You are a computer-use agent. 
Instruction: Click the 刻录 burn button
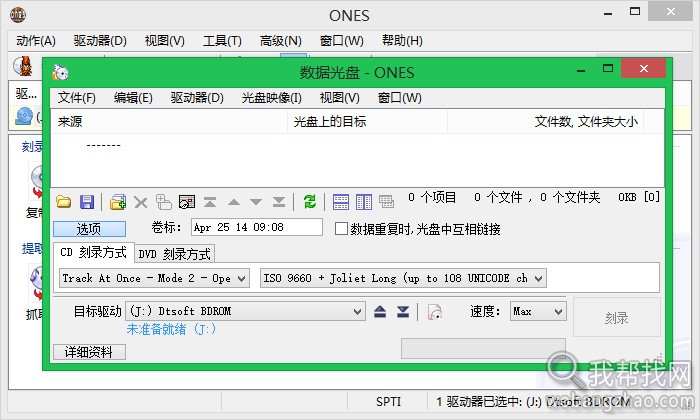click(x=617, y=317)
